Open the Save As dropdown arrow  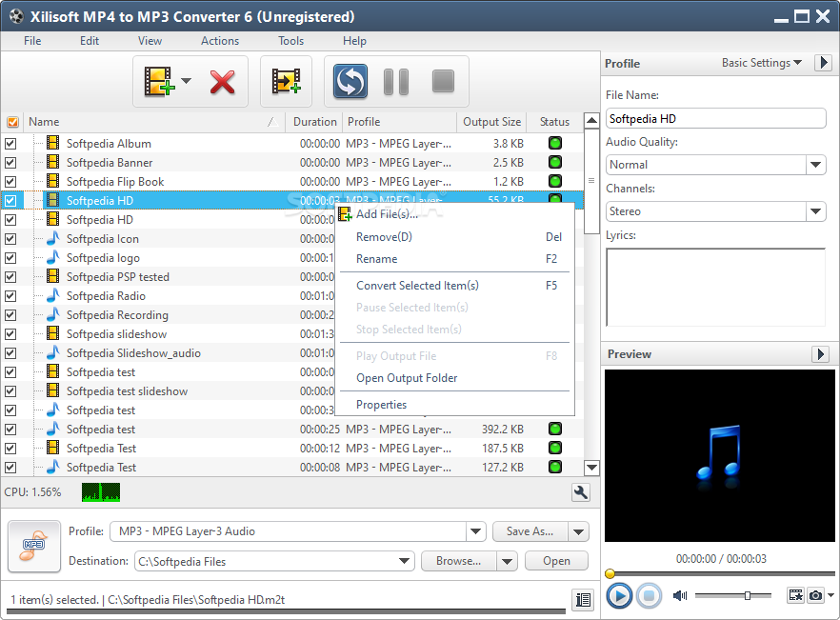579,531
